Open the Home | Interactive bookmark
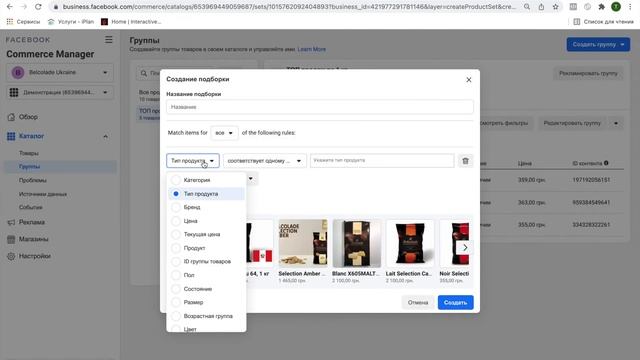This screenshot has height=360, width=640. 131,22
